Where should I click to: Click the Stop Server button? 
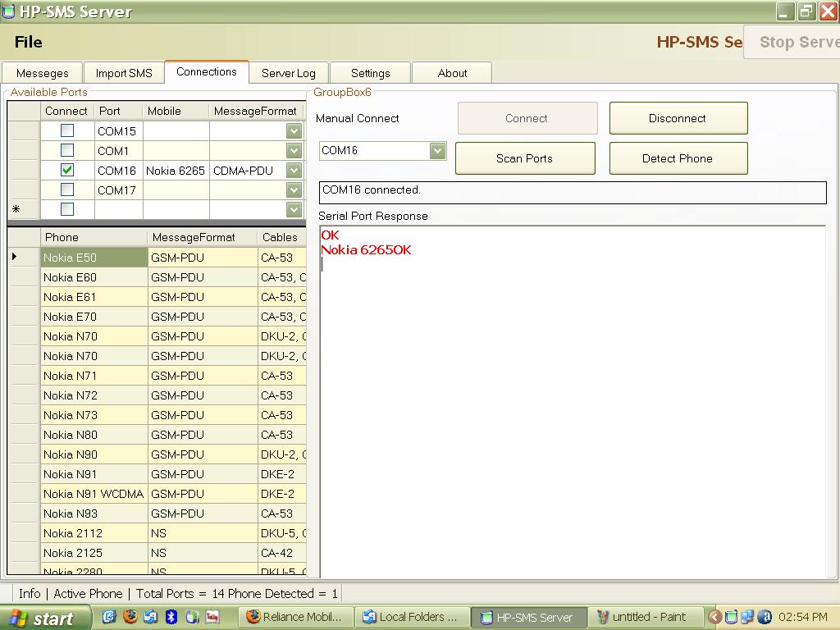pos(792,43)
